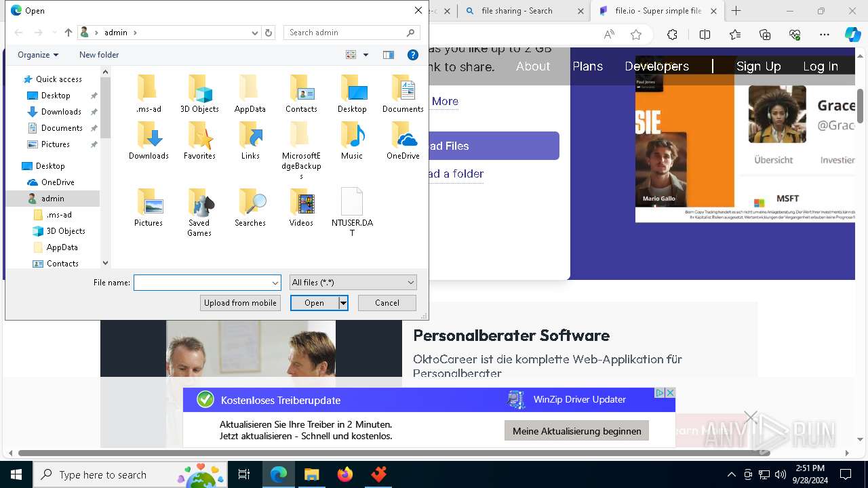868x488 pixels.
Task: Click the Cancel button in Open dialog
Action: point(387,303)
